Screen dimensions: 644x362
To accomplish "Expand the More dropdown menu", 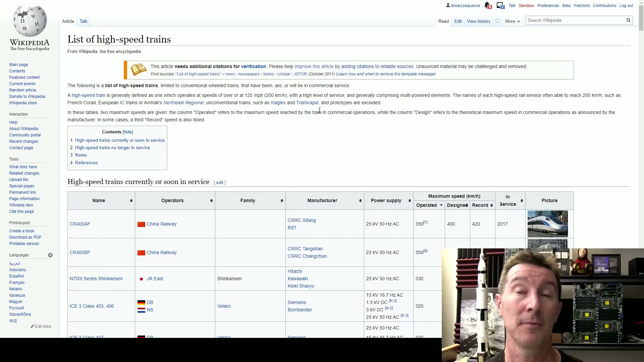I will [513, 21].
